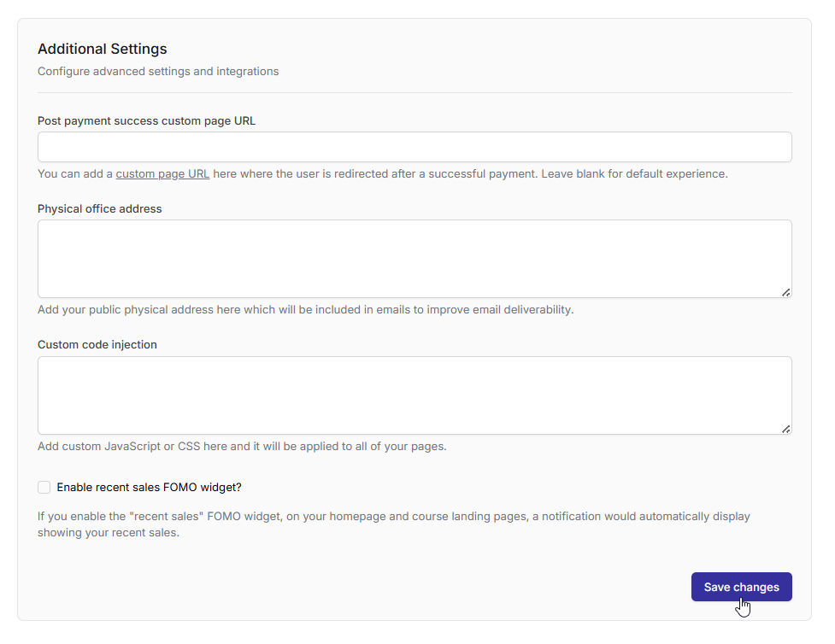This screenshot has height=644, width=835.
Task: Click the "Post payment success custom page URL" label
Action: click(146, 120)
